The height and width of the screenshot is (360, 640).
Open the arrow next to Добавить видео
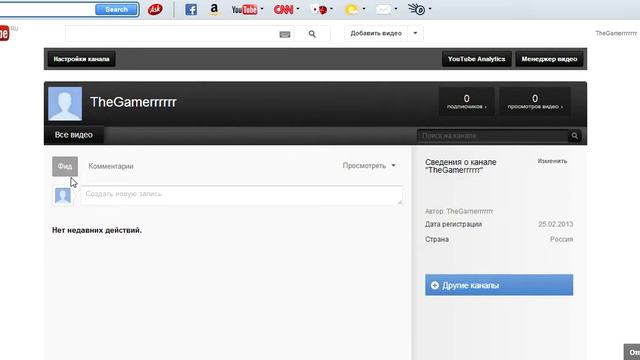coord(415,33)
